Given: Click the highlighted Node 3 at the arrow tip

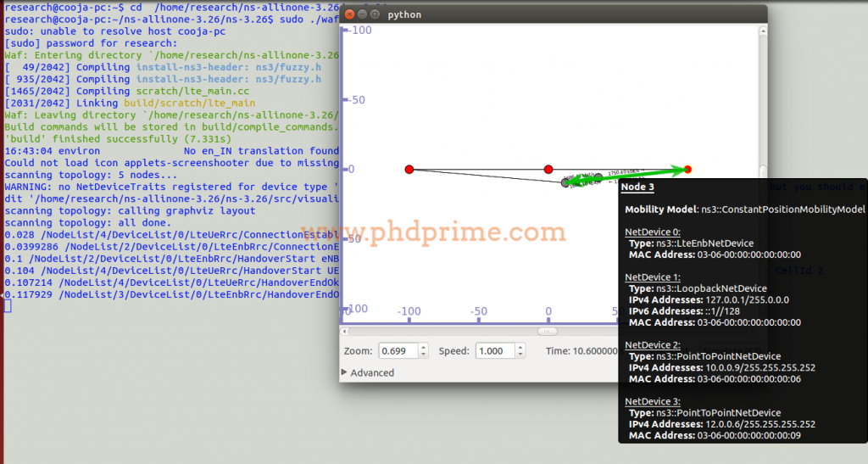Looking at the screenshot, I should 687,170.
